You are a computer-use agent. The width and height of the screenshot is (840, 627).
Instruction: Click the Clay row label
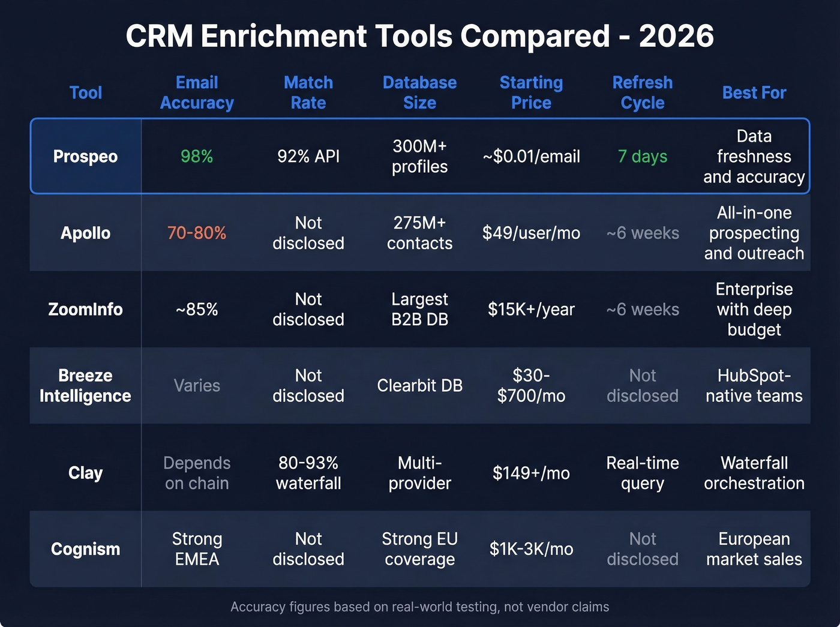coord(85,473)
